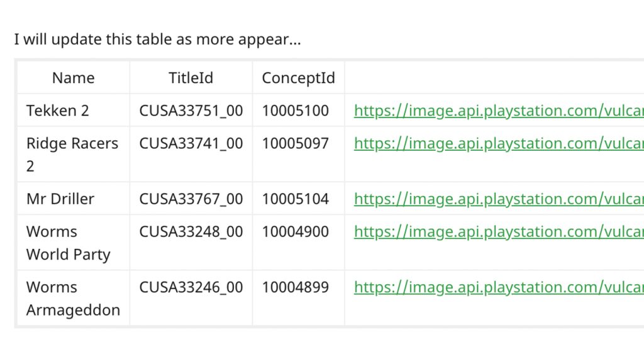Click the title ID CUSA33751_00
Image resolution: width=644 pixels, height=362 pixels.
pyautogui.click(x=191, y=111)
